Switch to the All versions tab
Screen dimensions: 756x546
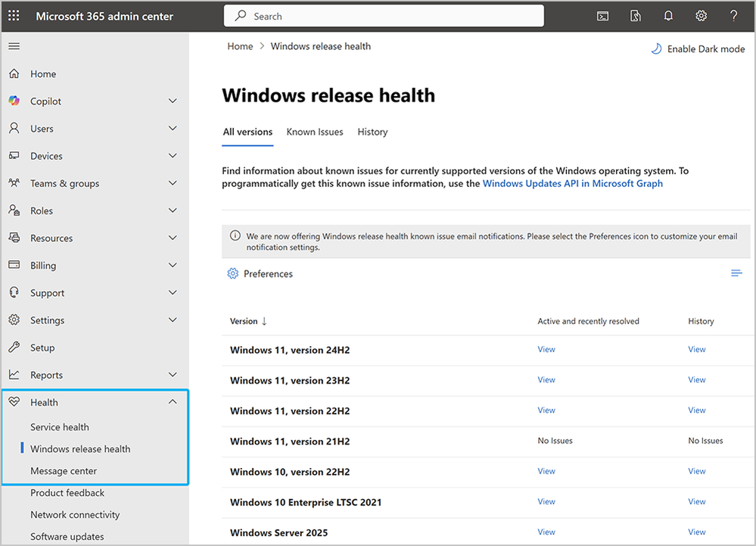click(x=247, y=132)
